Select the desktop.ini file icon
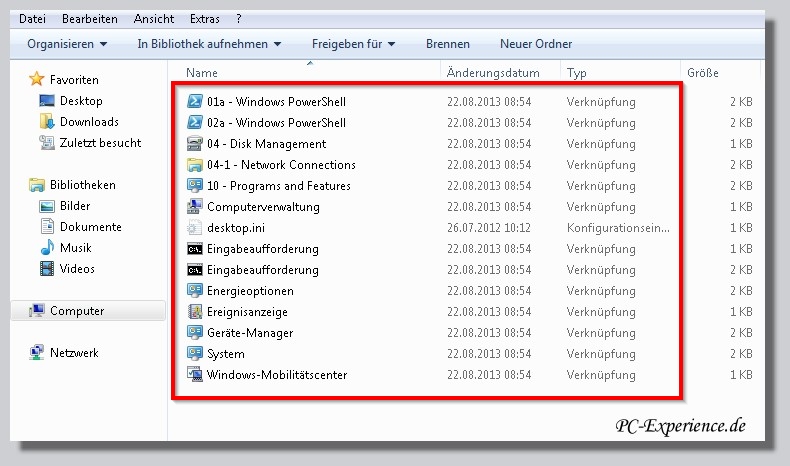The image size is (790, 466). click(195, 228)
